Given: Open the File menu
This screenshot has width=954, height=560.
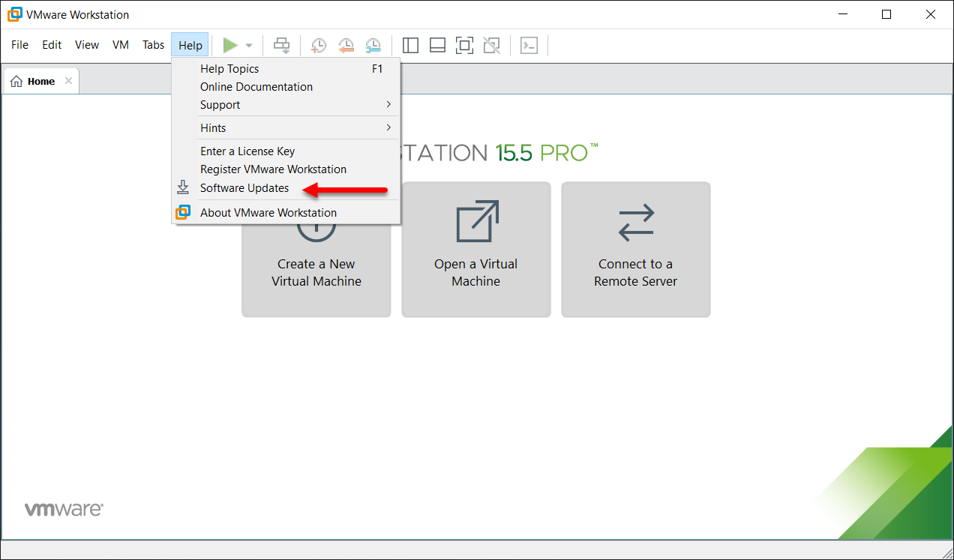Looking at the screenshot, I should tap(20, 45).
